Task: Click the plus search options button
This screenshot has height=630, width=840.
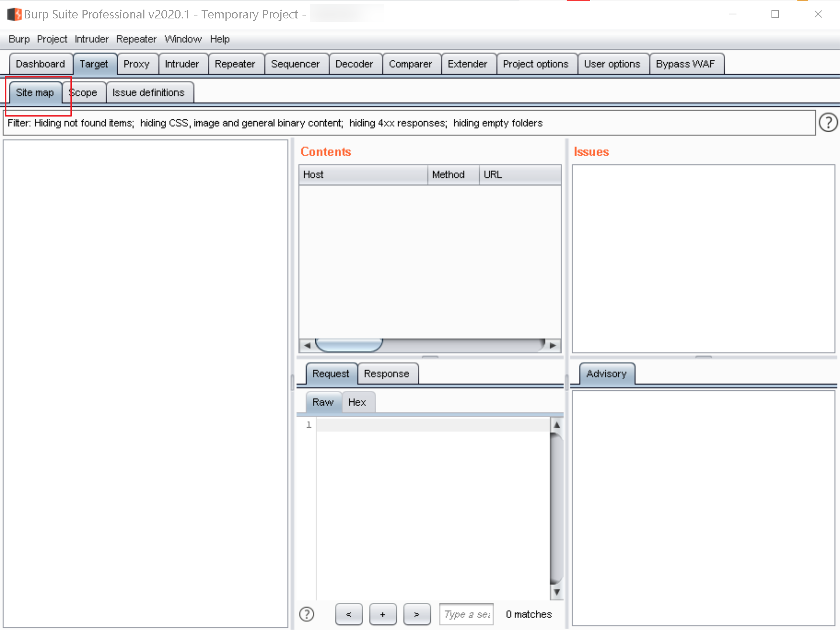Action: point(383,614)
